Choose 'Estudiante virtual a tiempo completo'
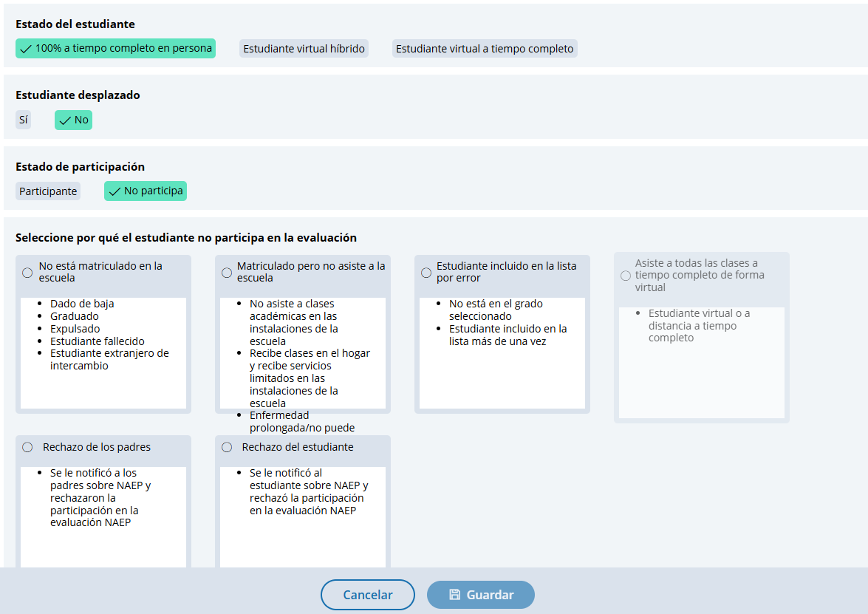Screen dimensions: 868x614 pyautogui.click(x=484, y=49)
